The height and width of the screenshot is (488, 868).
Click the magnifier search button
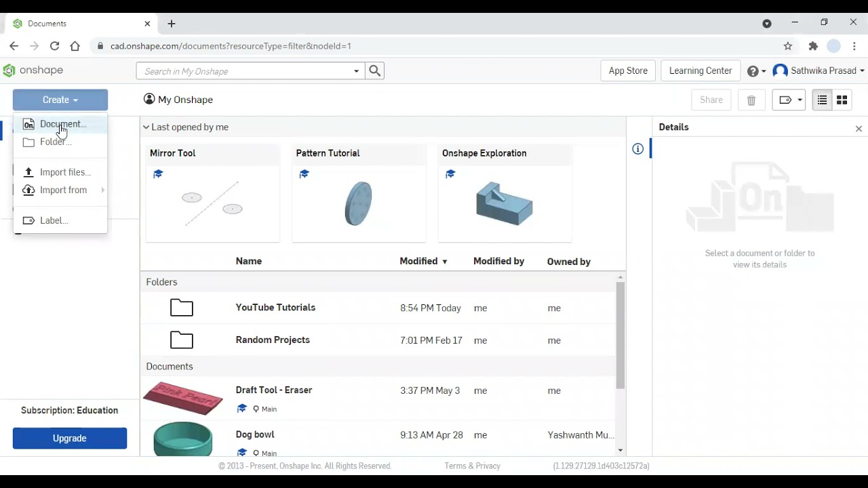pyautogui.click(x=375, y=70)
